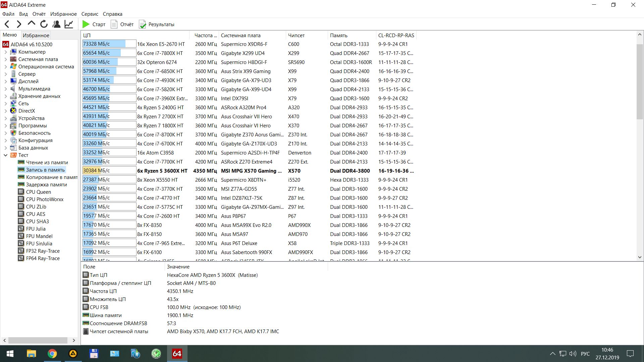Click the Up level arrow icon
Viewport: 644px width, 362px height.
tap(31, 23)
